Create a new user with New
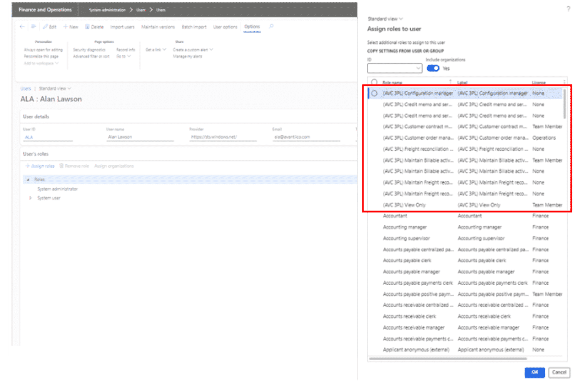 tap(71, 27)
